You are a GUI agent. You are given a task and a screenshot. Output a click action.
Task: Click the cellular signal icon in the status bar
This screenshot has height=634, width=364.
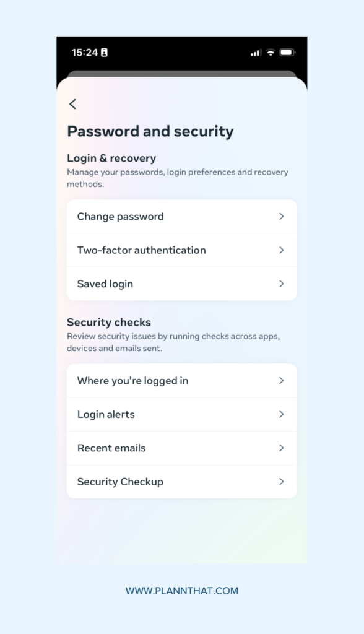(255, 53)
